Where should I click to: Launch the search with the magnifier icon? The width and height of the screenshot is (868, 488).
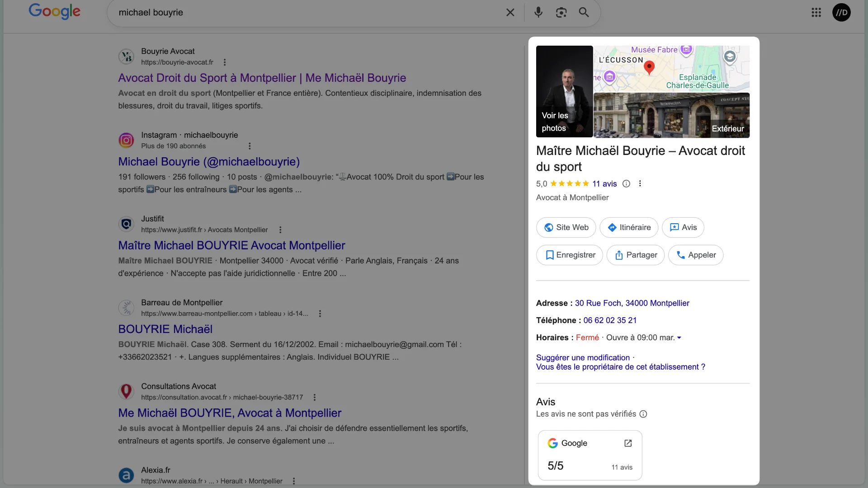click(584, 12)
